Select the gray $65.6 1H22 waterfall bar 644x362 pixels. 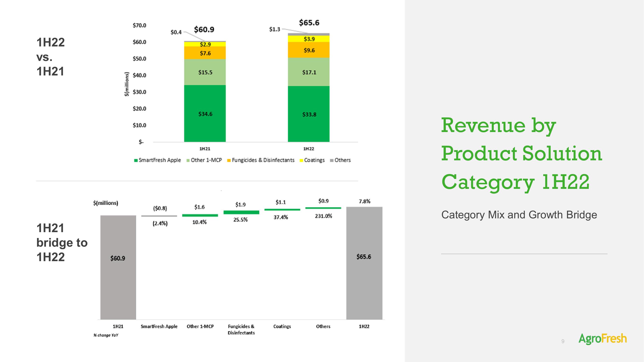click(364, 263)
